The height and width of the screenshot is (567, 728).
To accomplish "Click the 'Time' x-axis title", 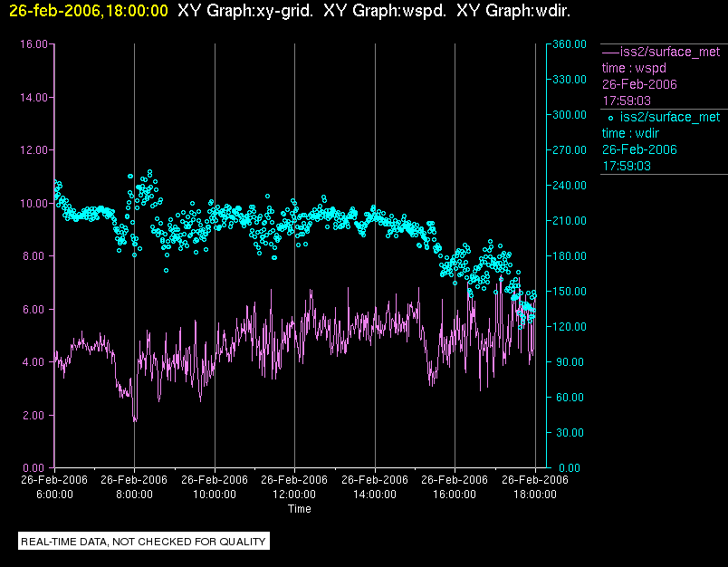I will point(300,509).
